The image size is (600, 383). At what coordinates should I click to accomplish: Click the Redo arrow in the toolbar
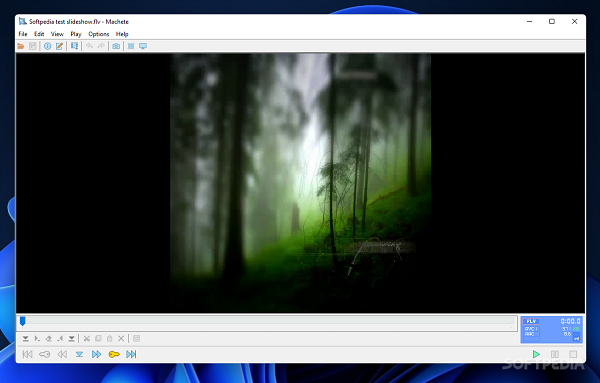pos(101,46)
